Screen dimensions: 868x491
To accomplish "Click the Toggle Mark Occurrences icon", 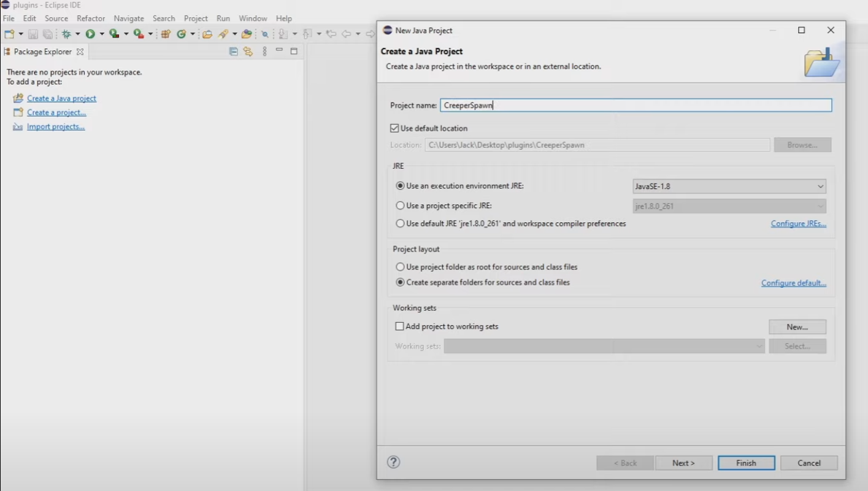I will [x=265, y=34].
